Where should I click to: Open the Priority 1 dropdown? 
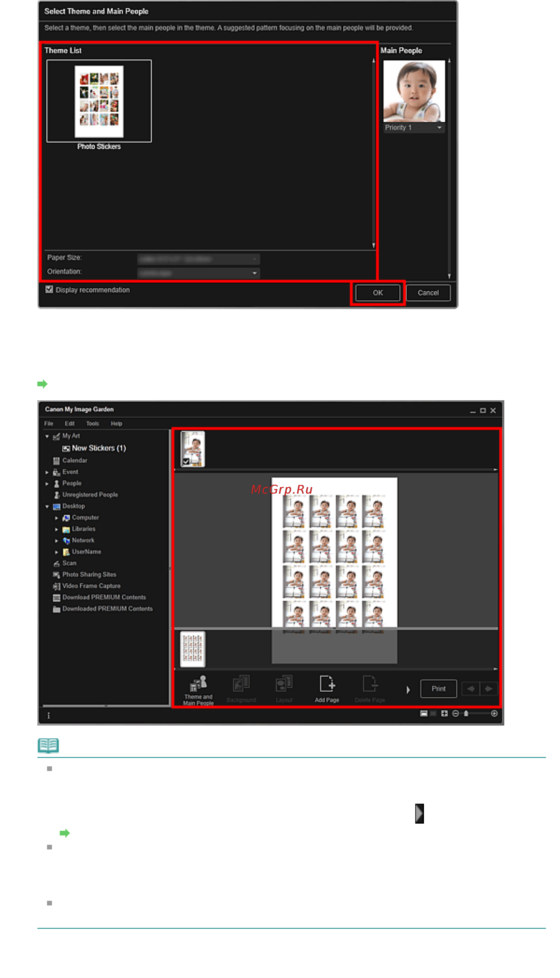[x=414, y=128]
